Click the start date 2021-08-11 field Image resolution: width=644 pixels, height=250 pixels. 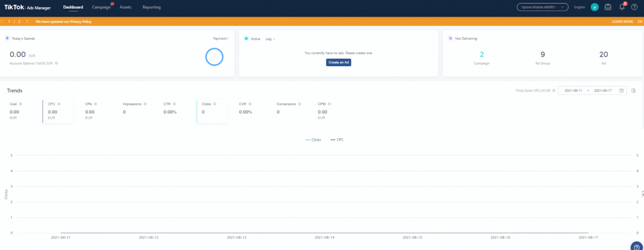pyautogui.click(x=573, y=91)
